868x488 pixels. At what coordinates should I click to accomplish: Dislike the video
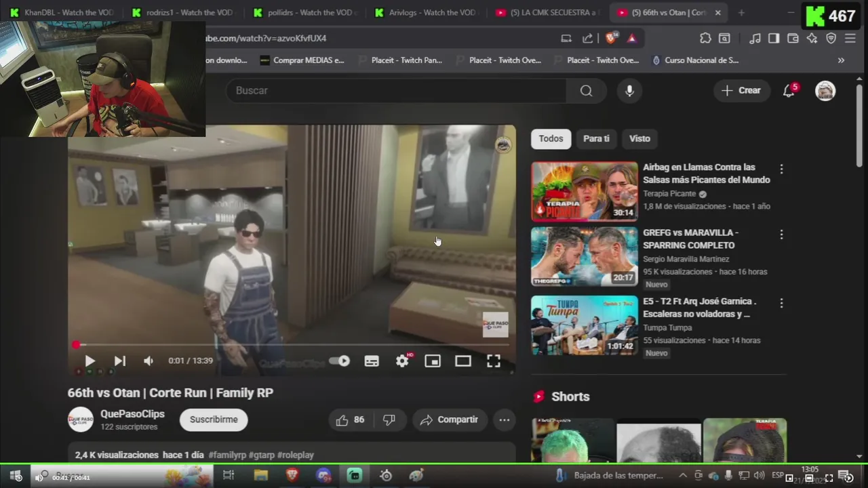point(389,420)
